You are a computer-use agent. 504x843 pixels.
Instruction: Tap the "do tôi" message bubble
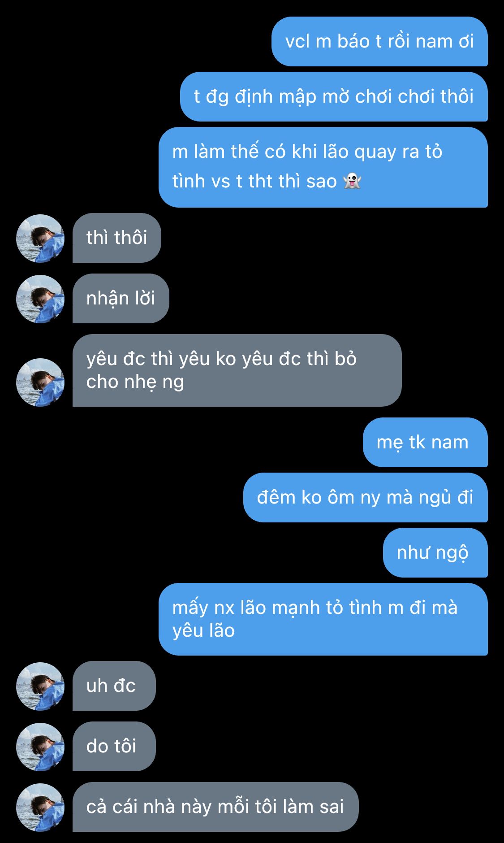(114, 746)
